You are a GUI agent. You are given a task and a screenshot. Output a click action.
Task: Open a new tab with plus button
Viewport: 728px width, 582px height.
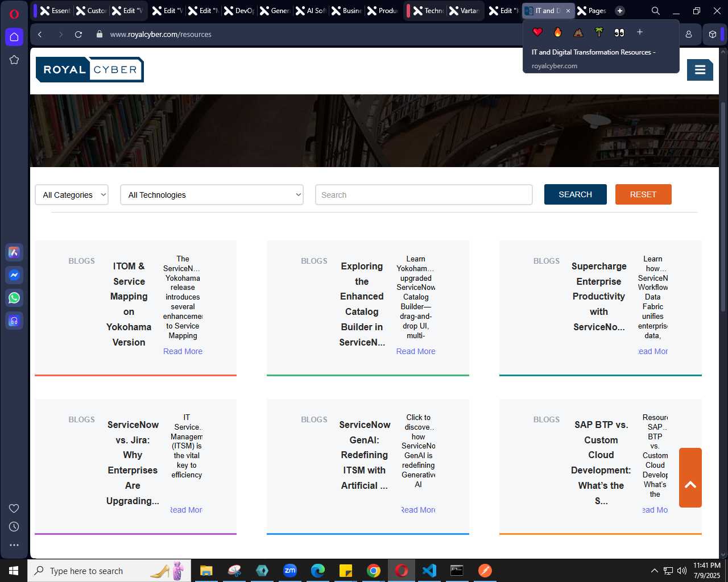pyautogui.click(x=620, y=11)
